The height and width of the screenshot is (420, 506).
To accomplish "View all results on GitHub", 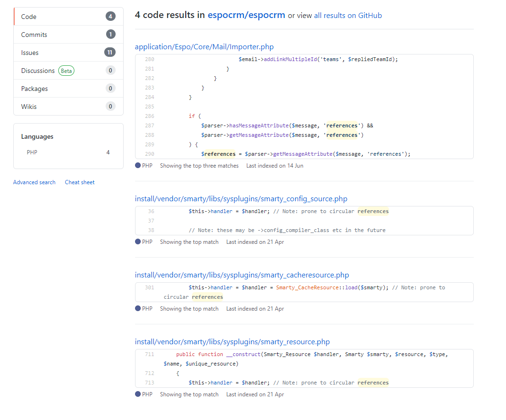I will (x=348, y=16).
